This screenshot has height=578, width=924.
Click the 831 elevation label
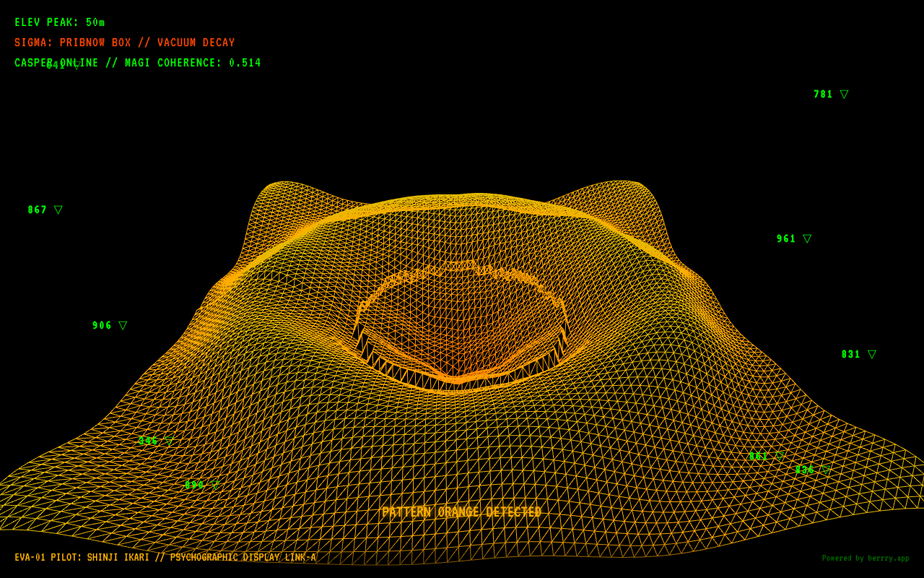click(851, 355)
